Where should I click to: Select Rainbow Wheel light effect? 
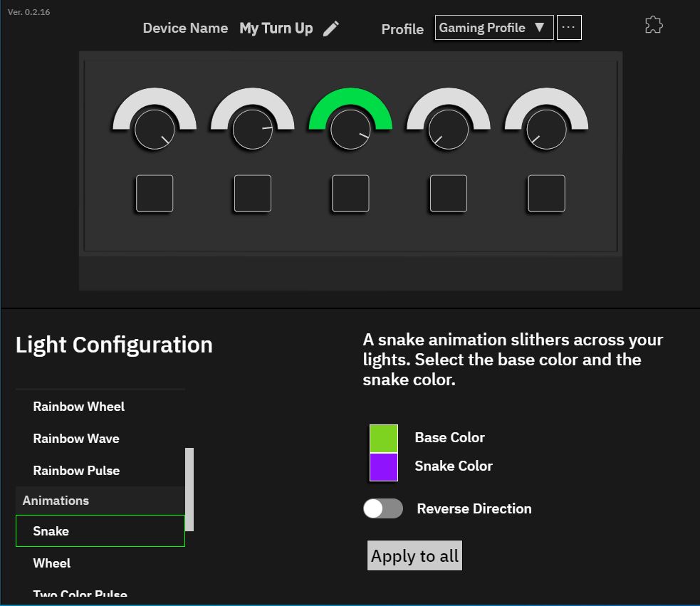pos(78,407)
